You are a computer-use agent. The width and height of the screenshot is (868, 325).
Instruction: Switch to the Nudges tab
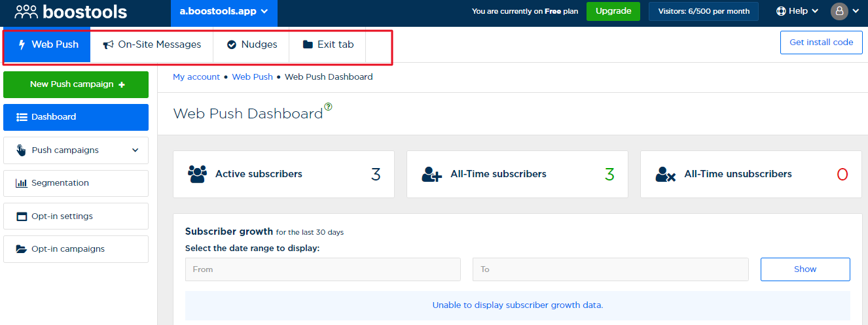click(x=251, y=45)
